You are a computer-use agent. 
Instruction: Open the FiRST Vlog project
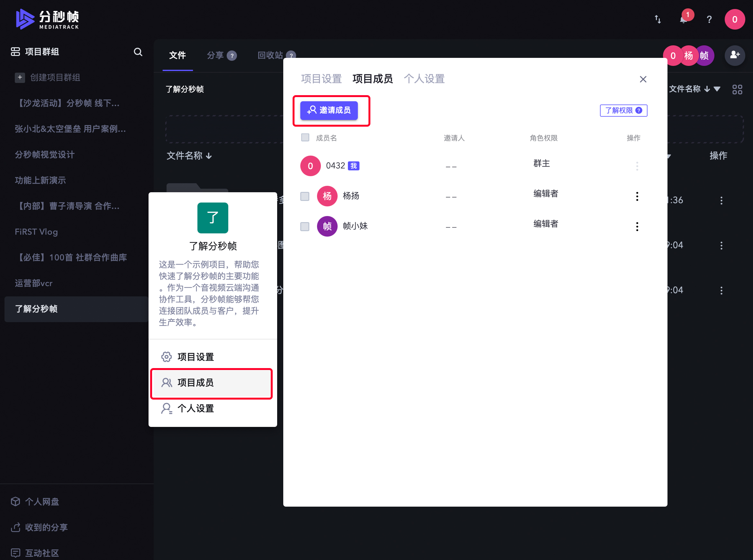36,232
